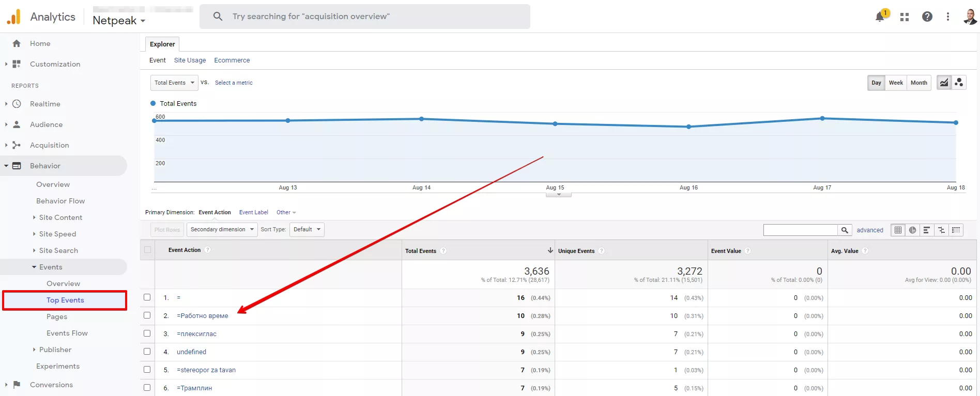Select Week granularity toggle
The height and width of the screenshot is (396, 980).
tap(896, 83)
